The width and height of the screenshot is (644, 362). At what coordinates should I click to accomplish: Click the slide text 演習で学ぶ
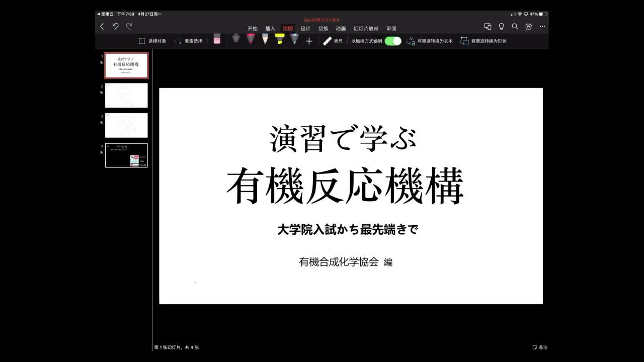(x=343, y=138)
